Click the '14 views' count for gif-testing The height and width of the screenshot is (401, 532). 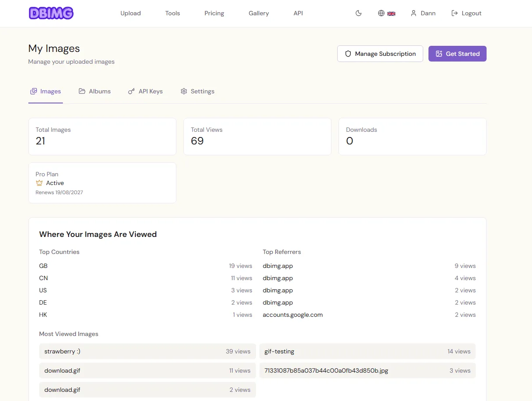coord(459,351)
